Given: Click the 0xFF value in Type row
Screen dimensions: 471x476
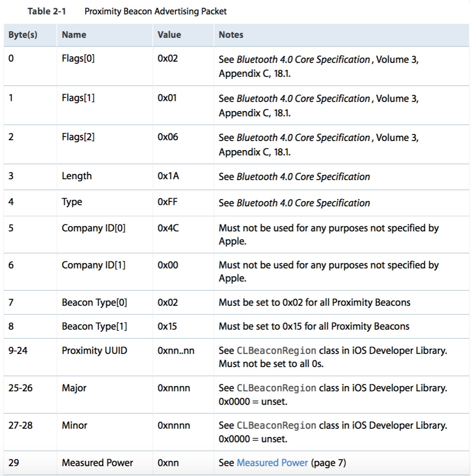Looking at the screenshot, I should coord(167,202).
